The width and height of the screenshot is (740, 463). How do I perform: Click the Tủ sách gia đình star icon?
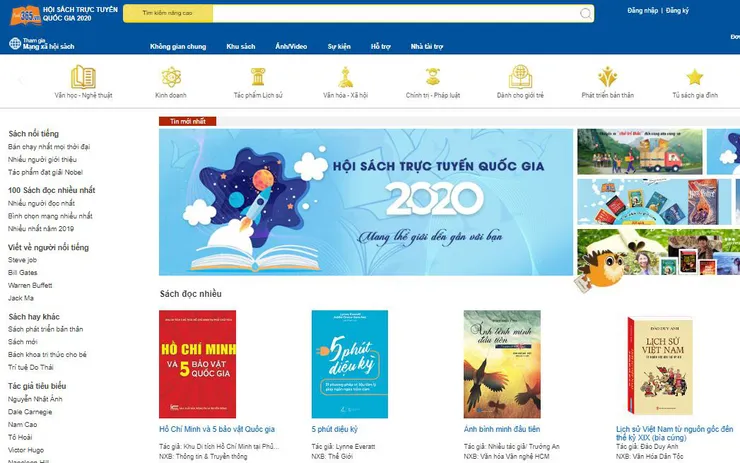pos(695,77)
